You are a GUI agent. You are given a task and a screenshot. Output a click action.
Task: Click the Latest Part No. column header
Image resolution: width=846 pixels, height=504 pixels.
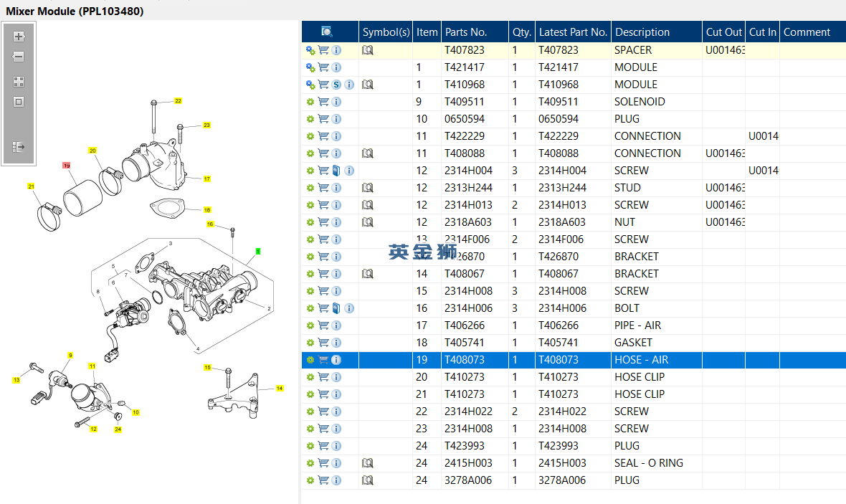pos(573,32)
